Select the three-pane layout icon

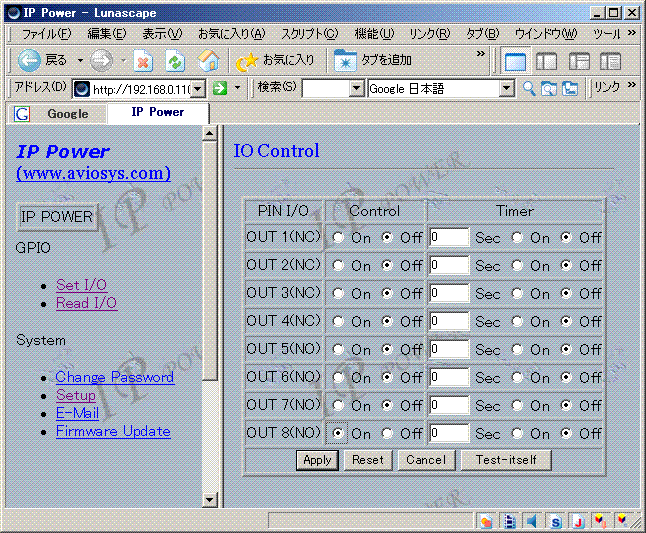coord(579,62)
